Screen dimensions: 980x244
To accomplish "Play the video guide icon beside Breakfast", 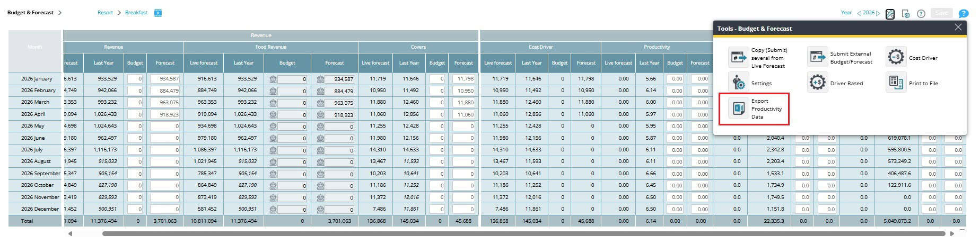I will 158,13.
